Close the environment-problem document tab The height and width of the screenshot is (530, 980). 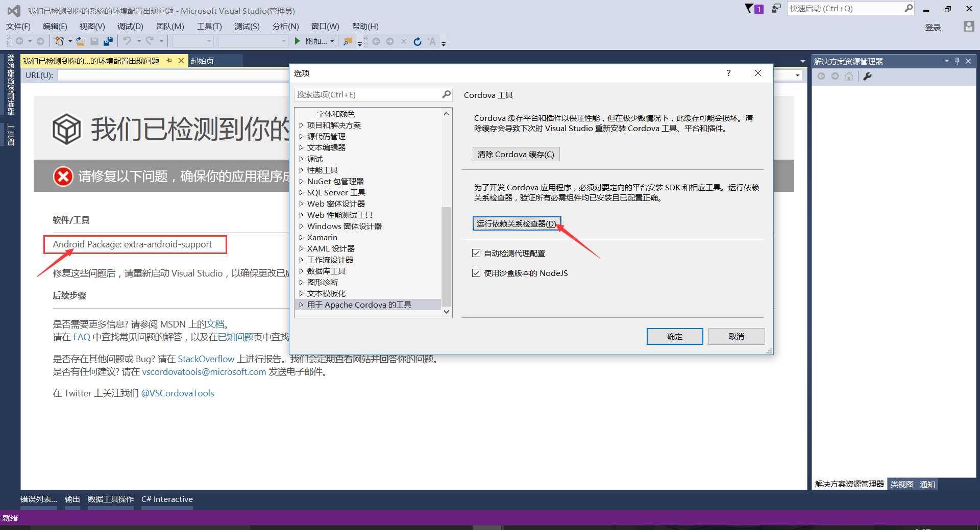(x=181, y=61)
